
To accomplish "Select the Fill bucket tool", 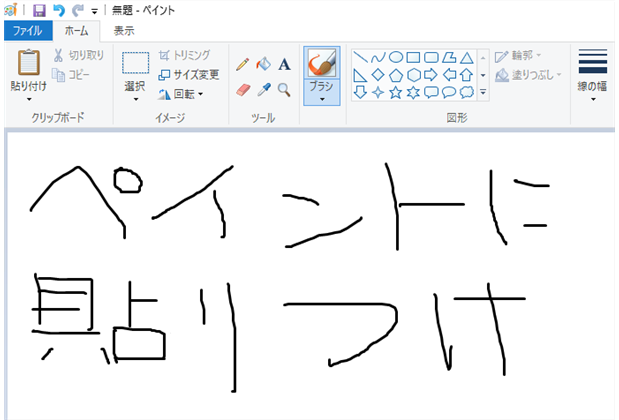I will pyautogui.click(x=263, y=64).
